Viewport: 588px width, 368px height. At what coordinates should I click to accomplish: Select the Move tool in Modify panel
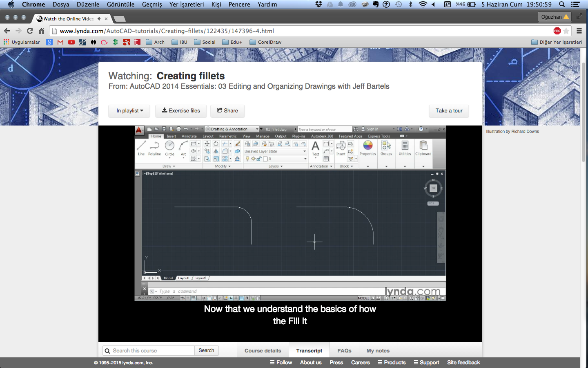pyautogui.click(x=207, y=144)
